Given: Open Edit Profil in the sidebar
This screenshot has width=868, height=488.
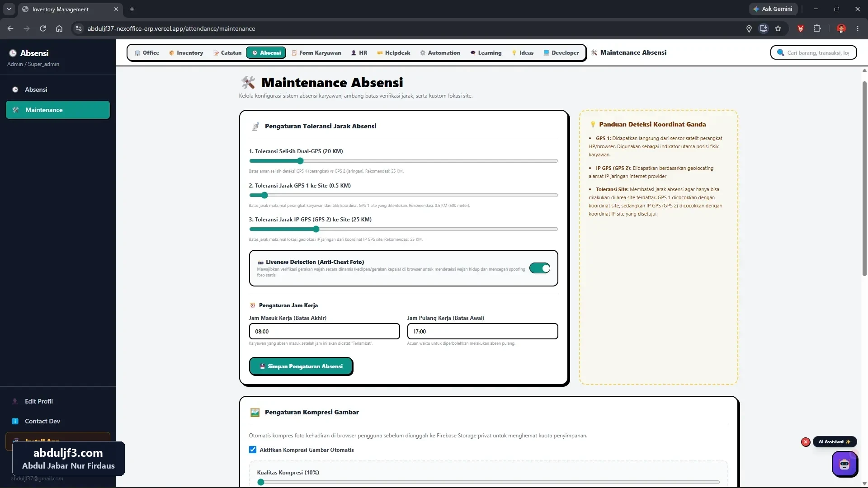Looking at the screenshot, I should click(58, 401).
